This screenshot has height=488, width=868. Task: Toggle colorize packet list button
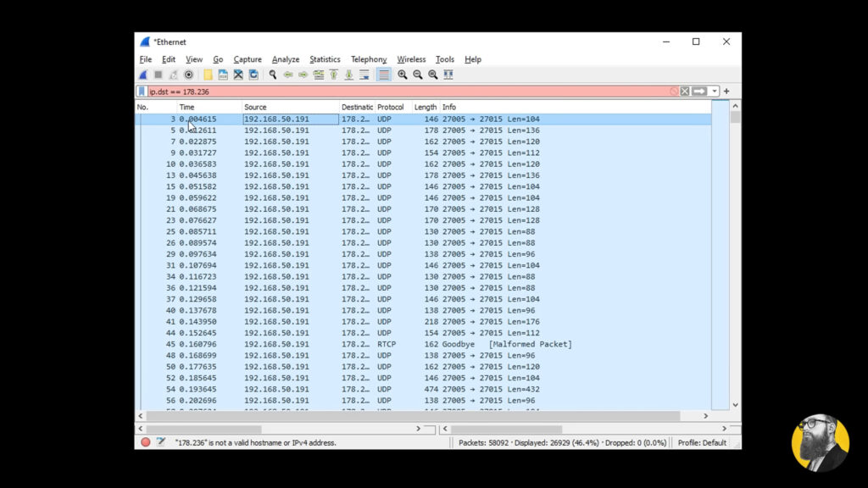[x=384, y=75]
